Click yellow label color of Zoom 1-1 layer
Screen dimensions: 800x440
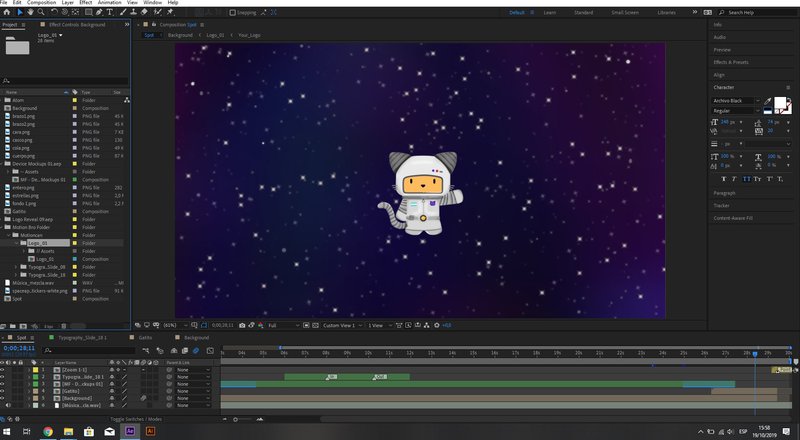pos(36,370)
